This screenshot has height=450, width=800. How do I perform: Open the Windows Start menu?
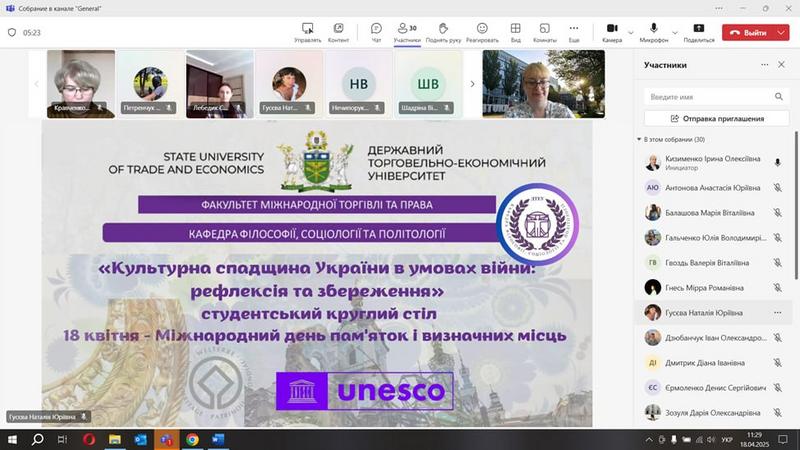click(x=12, y=439)
